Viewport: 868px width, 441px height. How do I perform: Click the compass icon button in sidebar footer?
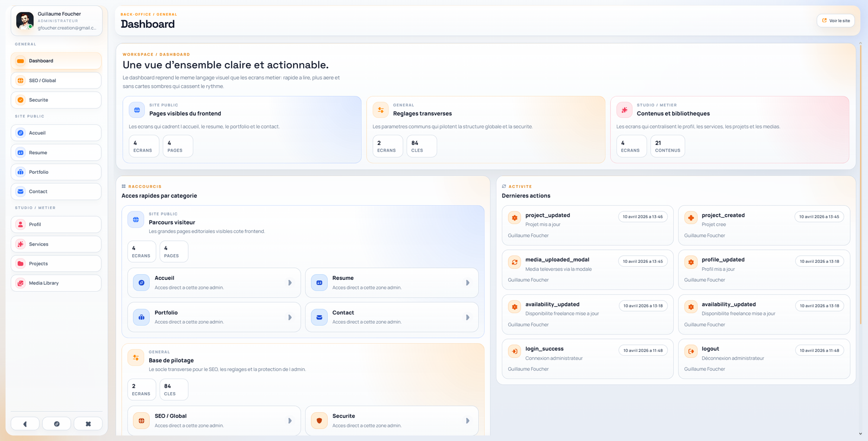click(56, 424)
